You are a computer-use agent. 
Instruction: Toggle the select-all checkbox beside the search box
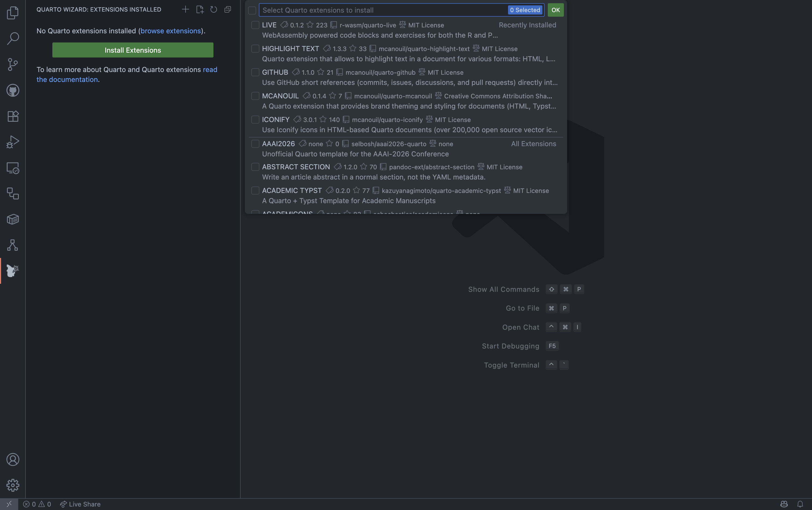pos(252,10)
